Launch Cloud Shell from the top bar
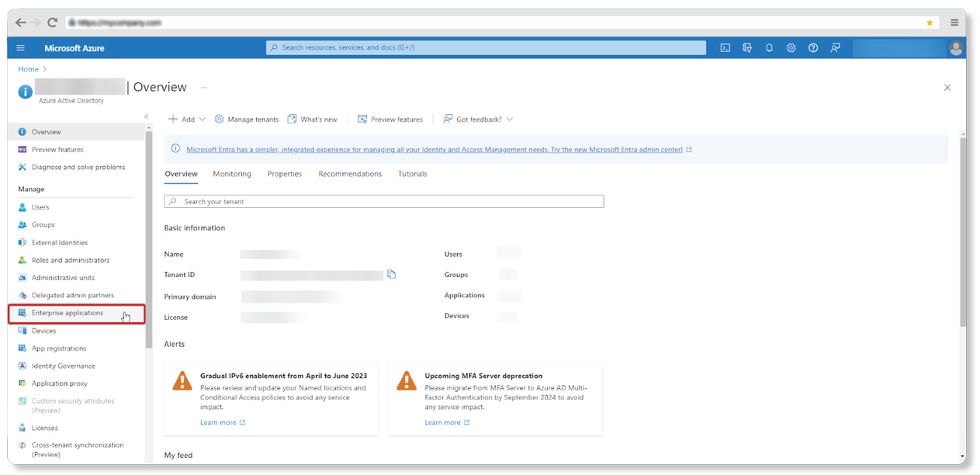980x475 pixels. [x=725, y=48]
